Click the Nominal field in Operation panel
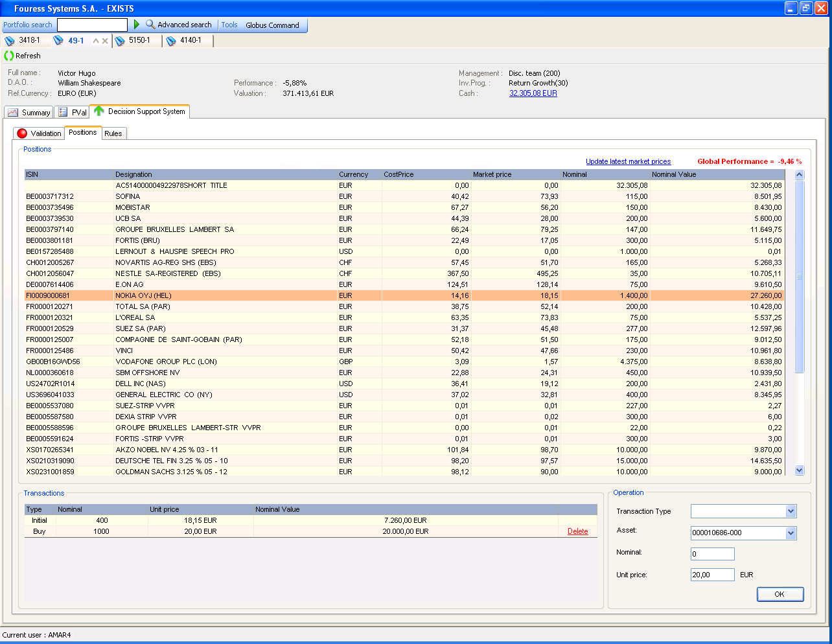 [x=713, y=554]
